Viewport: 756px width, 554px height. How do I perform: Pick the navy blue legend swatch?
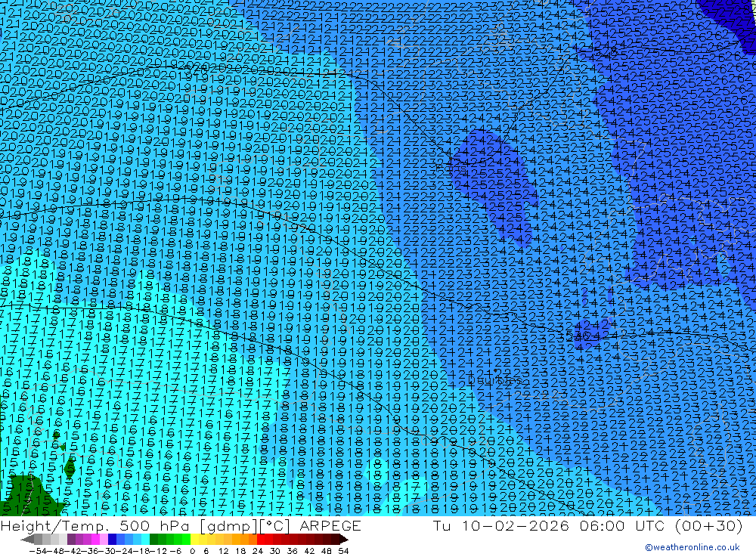(112, 540)
